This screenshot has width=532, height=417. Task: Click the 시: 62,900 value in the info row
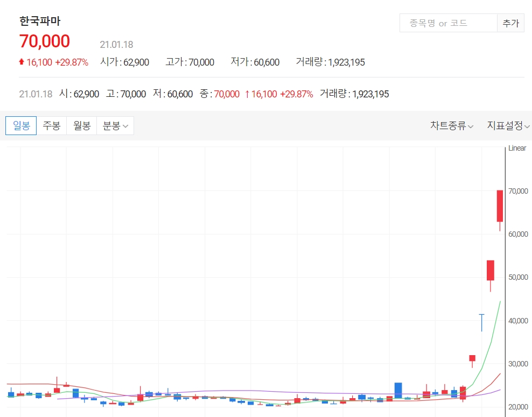tap(79, 94)
